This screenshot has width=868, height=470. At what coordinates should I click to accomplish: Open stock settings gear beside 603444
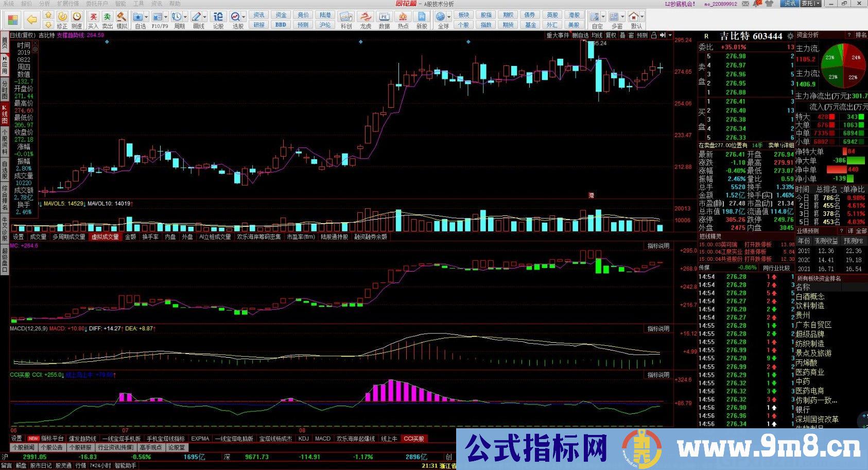(x=790, y=36)
